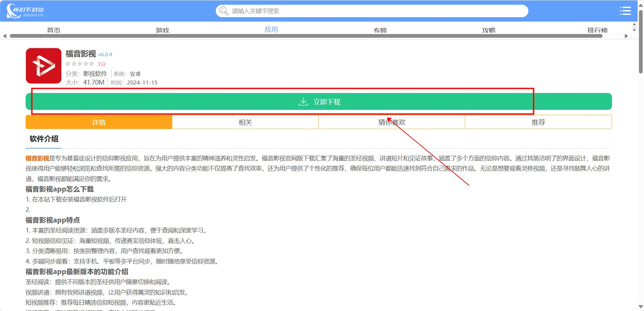Click the version text v6.0.4
The image size is (644, 311).
pos(105,54)
